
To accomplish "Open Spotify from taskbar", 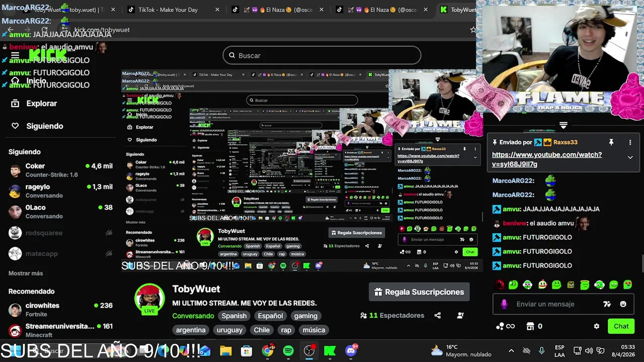I will coord(288,351).
